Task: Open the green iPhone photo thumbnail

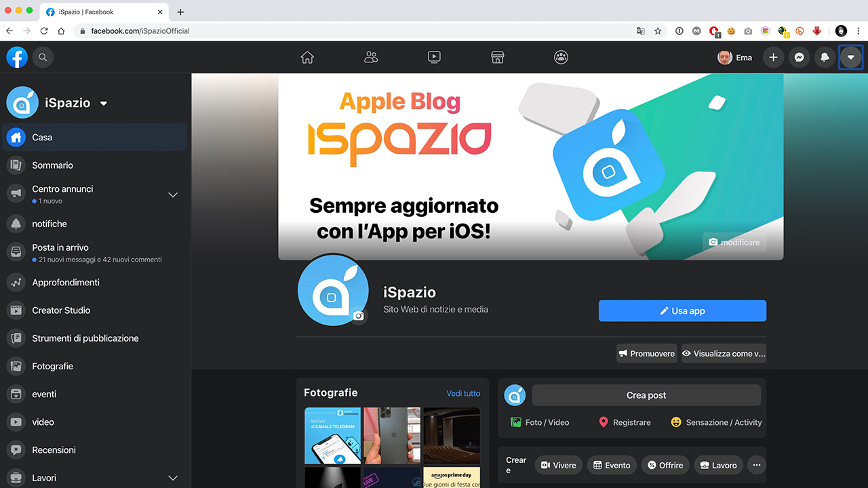Action: 392,436
